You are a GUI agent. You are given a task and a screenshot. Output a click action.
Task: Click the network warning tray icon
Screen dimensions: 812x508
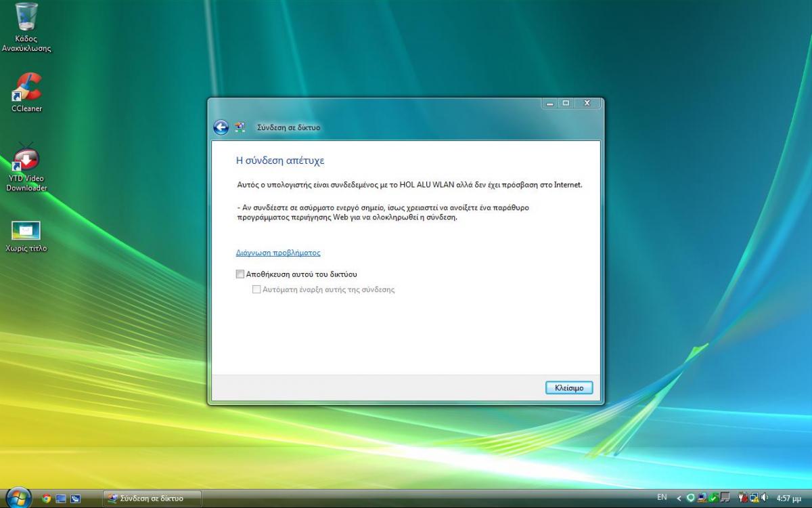point(754,498)
